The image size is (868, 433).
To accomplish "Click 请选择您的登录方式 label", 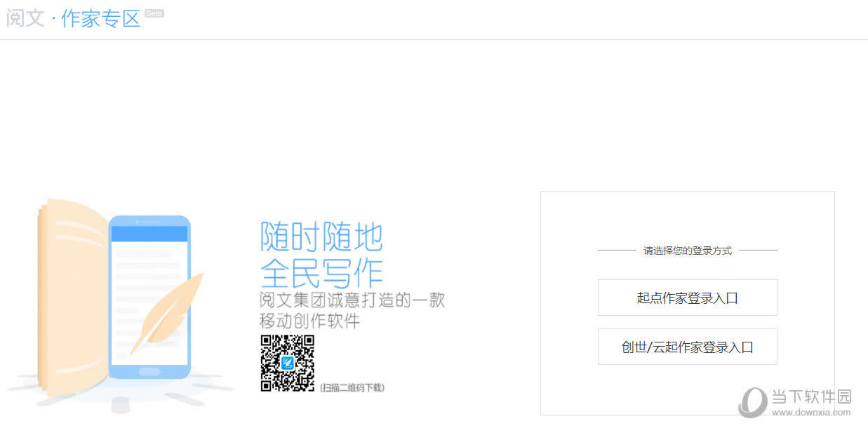I will [x=688, y=251].
